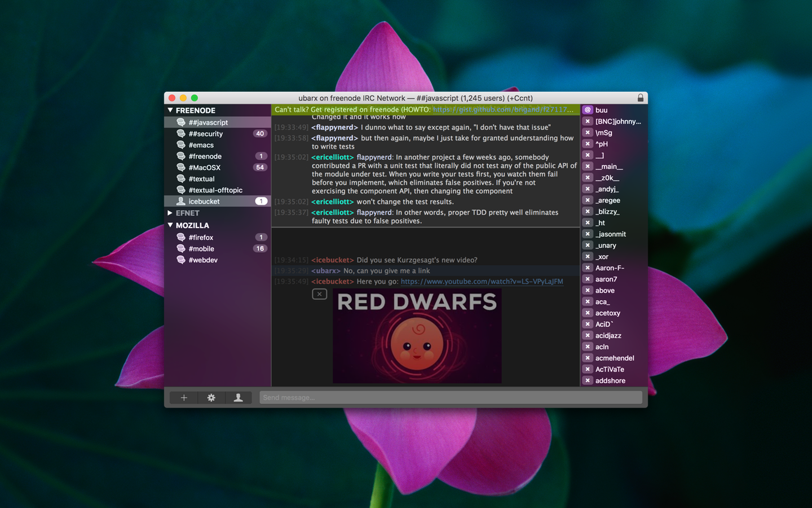Toggle the user list with the person icon
The width and height of the screenshot is (812, 508).
pyautogui.click(x=239, y=397)
